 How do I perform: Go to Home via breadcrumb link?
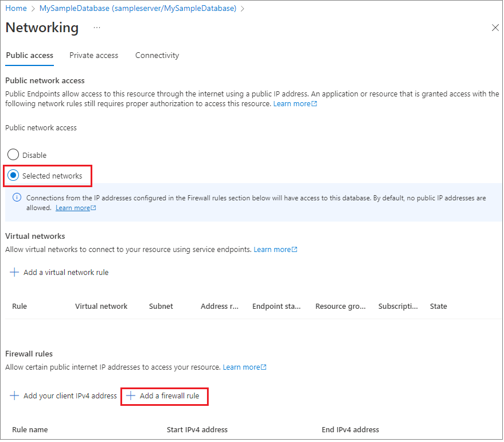click(x=16, y=9)
